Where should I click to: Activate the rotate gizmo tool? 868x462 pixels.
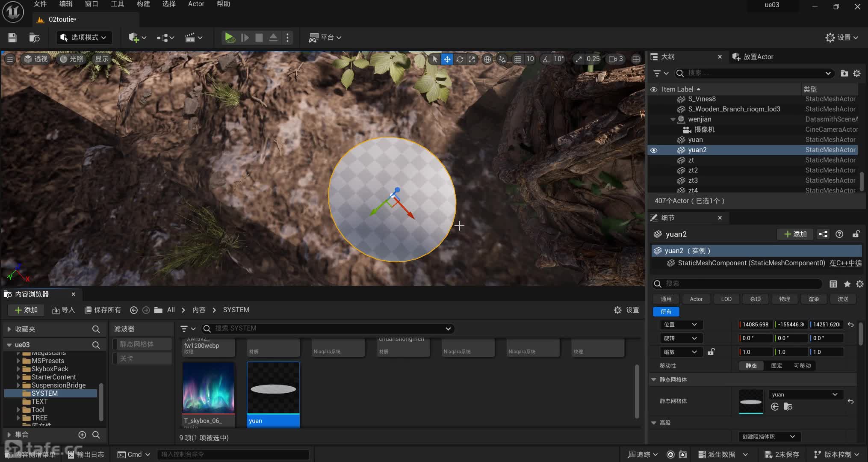(x=460, y=59)
